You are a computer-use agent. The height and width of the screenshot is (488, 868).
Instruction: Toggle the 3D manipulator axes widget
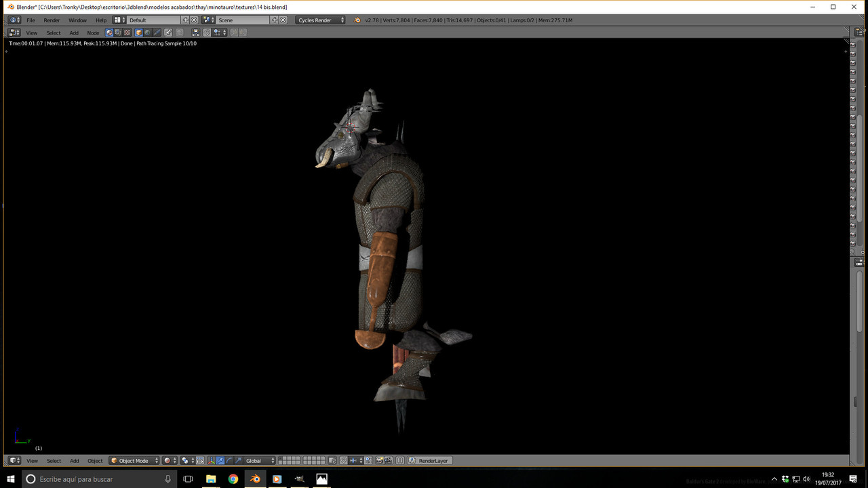[211, 461]
